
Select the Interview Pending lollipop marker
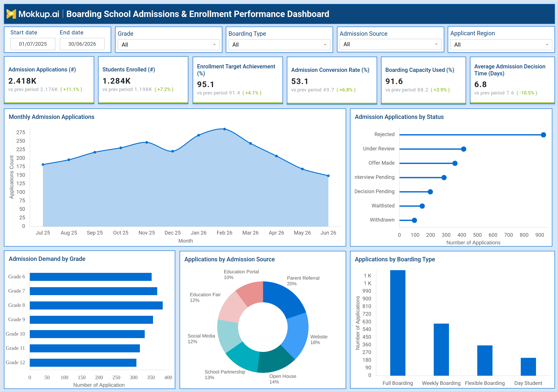(444, 177)
